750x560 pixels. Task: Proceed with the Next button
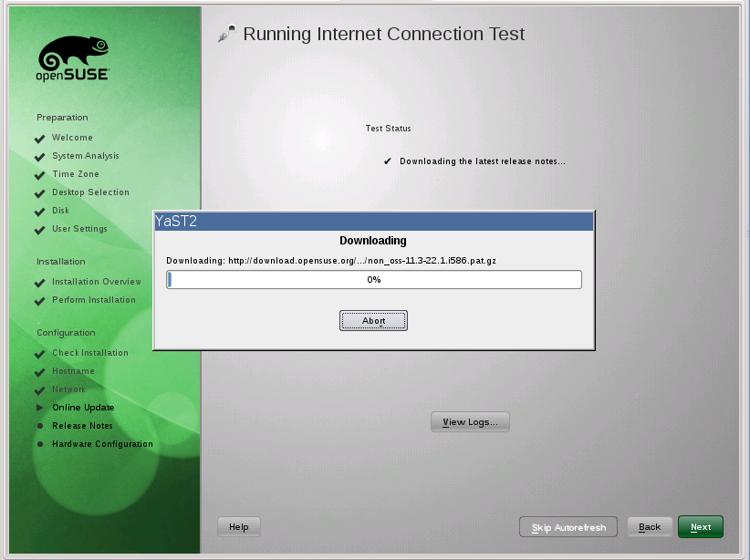tap(701, 527)
